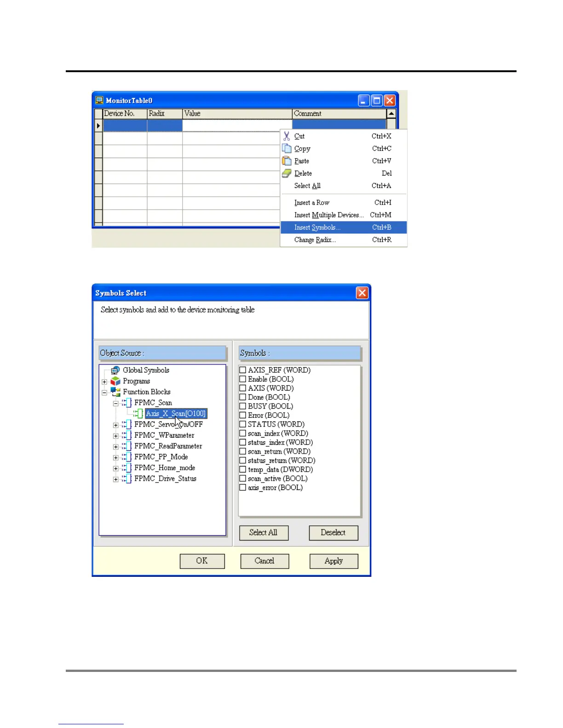Expand the FPMC_WParameter node
Screen dimensions: 563x728
pos(116,436)
